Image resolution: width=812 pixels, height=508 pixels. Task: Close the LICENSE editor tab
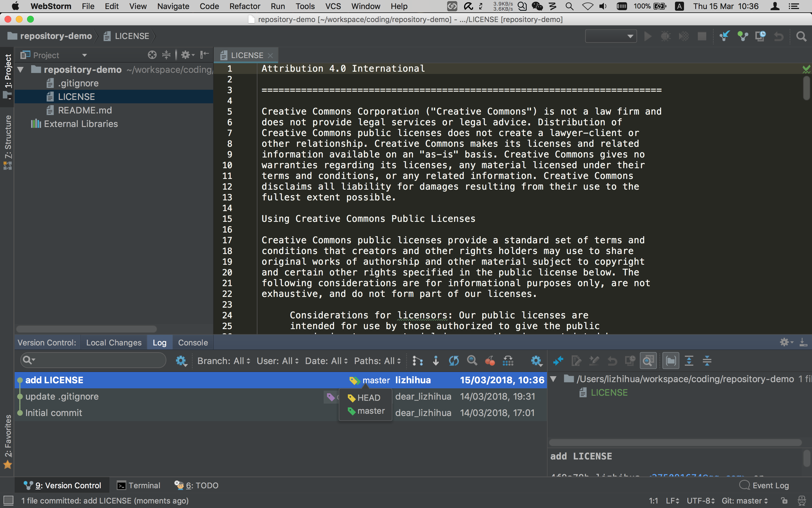point(270,55)
